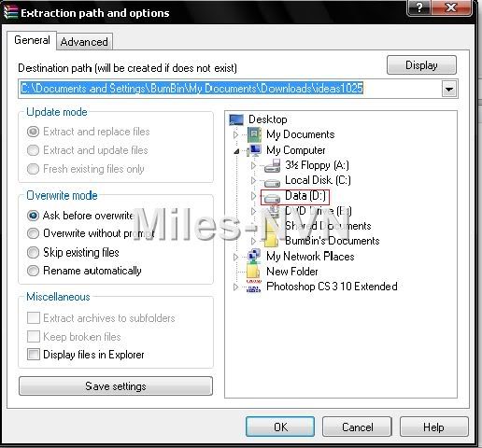Choose the 3½ Floppy (A:) drive icon

pyautogui.click(x=272, y=165)
